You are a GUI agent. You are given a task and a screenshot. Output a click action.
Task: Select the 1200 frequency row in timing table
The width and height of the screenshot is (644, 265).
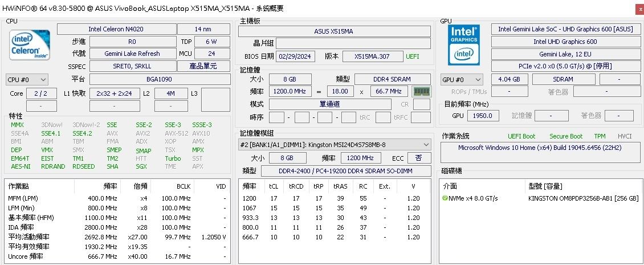(334, 198)
